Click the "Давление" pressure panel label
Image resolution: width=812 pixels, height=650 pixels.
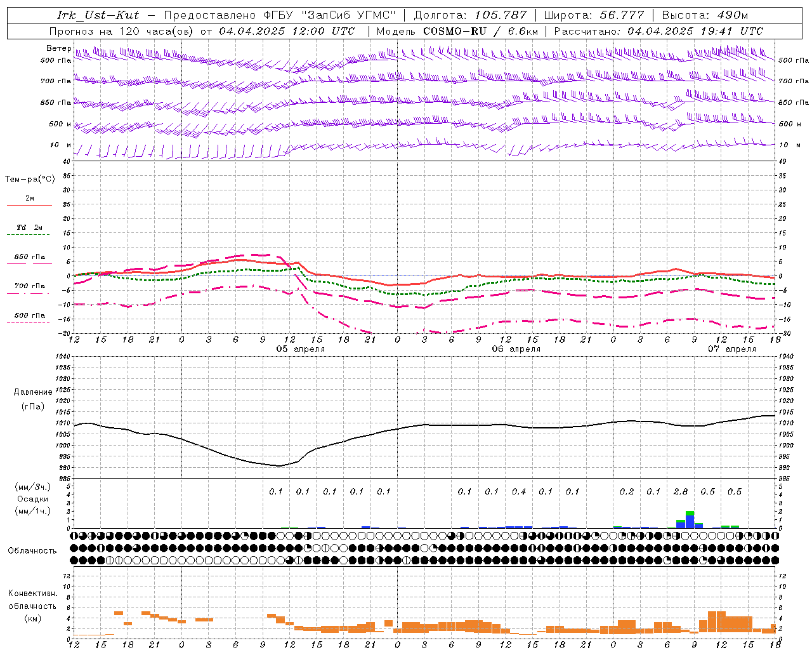coord(33,392)
